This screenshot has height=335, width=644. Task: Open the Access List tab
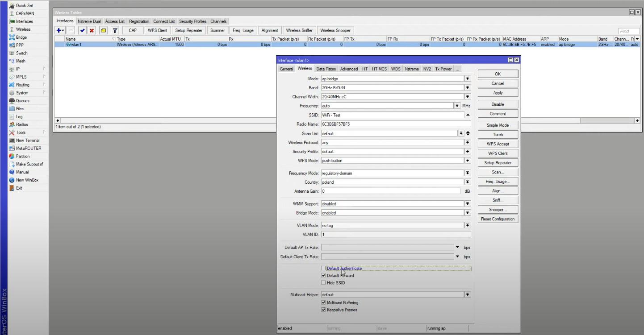coord(115,21)
